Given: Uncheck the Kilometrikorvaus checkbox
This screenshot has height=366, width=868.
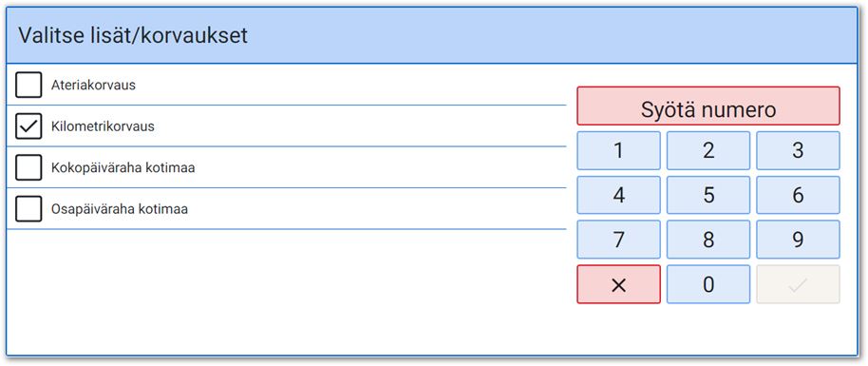Looking at the screenshot, I should 28,125.
